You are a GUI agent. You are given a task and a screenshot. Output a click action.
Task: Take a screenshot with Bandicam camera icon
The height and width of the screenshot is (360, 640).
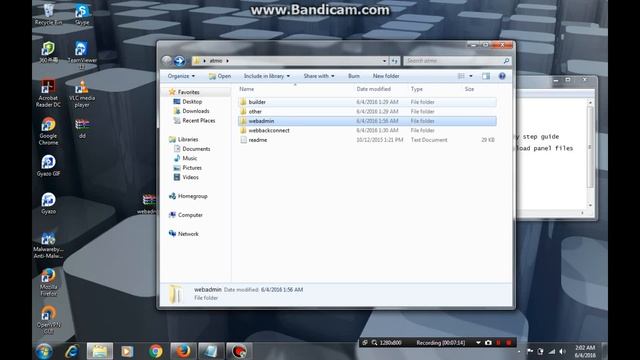coord(488,343)
